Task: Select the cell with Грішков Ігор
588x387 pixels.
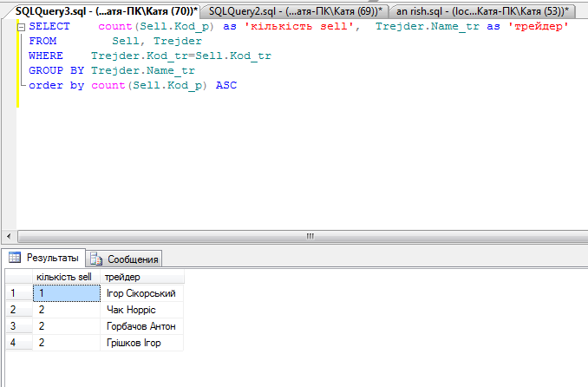Action: tap(141, 343)
